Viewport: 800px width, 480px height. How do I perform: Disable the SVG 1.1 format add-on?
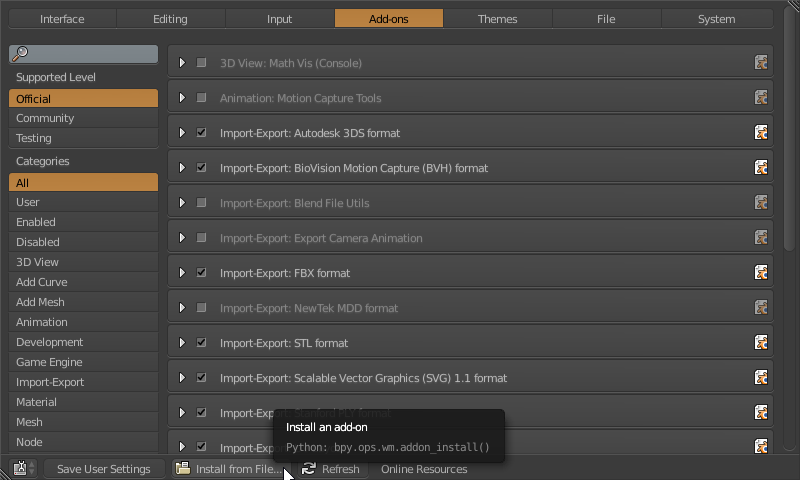point(202,377)
